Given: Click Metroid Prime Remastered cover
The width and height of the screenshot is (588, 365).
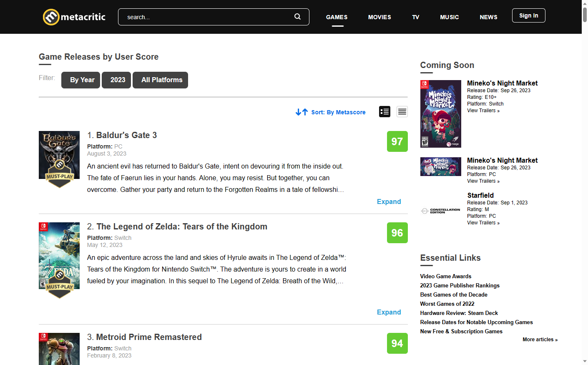Looking at the screenshot, I should point(59,349).
